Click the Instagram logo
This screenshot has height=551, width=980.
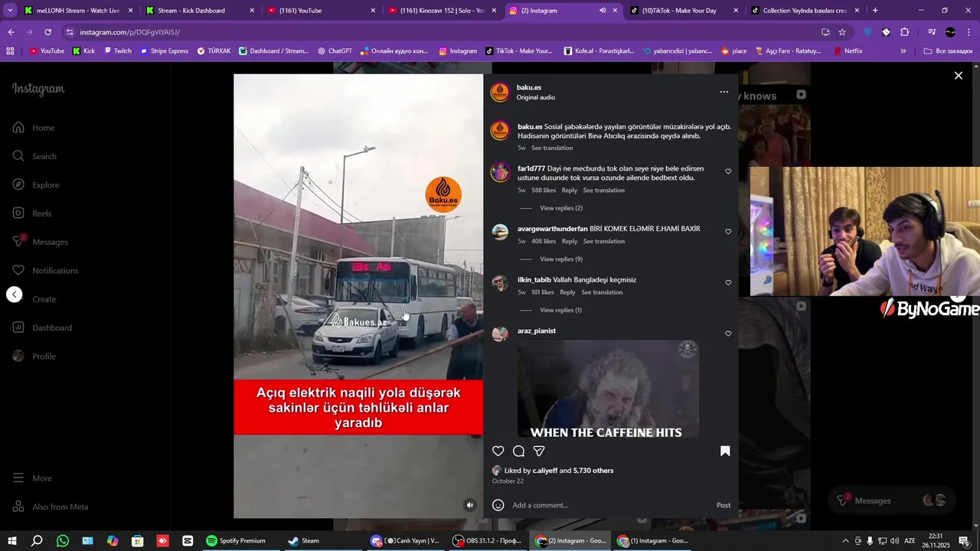click(x=38, y=89)
